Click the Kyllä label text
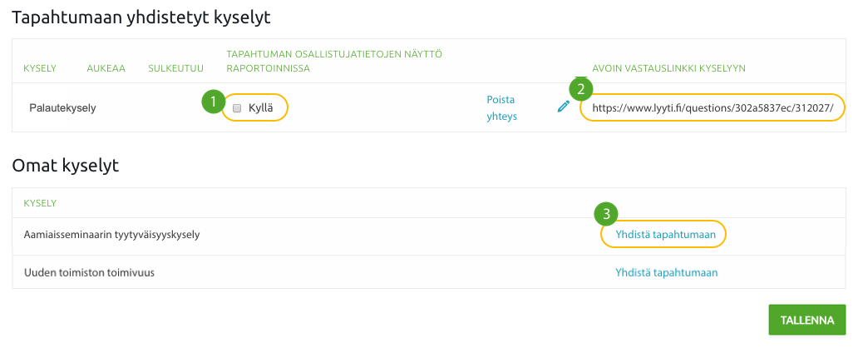Screen dimensions: 868x353 click(x=261, y=108)
